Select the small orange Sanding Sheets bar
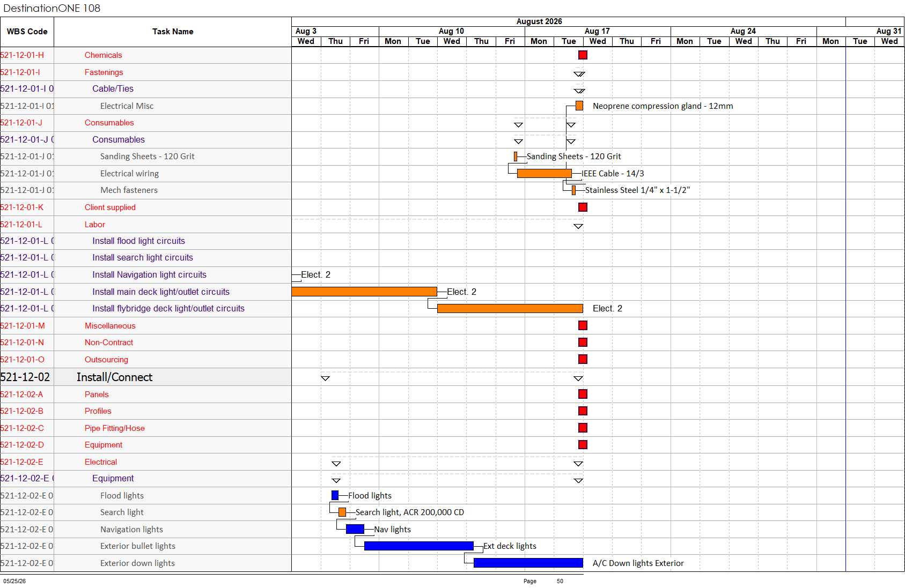Image resolution: width=905 pixels, height=588 pixels. click(516, 157)
